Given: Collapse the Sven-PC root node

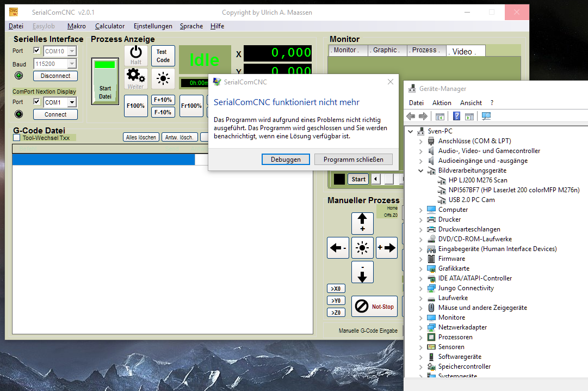Looking at the screenshot, I should tap(411, 131).
